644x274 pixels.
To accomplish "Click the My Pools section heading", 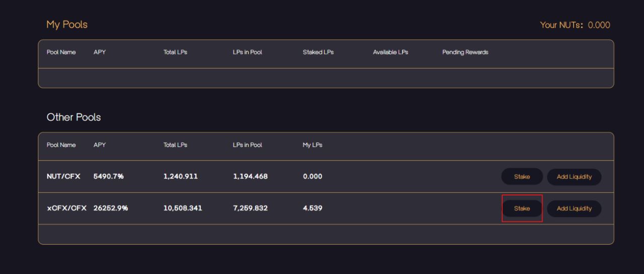I will (x=67, y=25).
